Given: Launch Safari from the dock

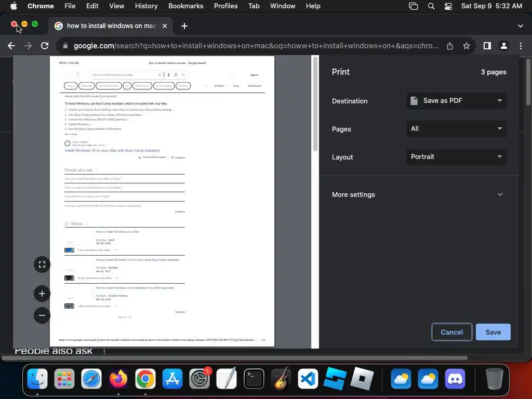Looking at the screenshot, I should click(x=91, y=379).
